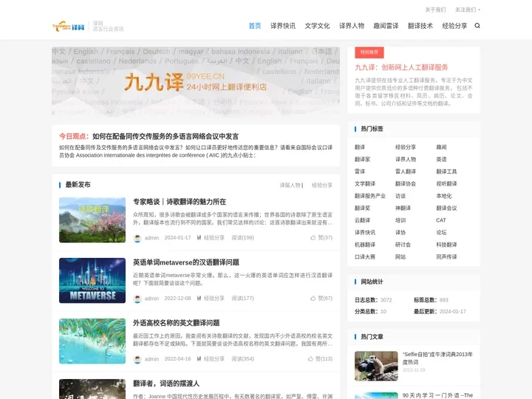Open 译界人物 navigation item
The height and width of the screenshot is (399, 532).
click(x=352, y=26)
